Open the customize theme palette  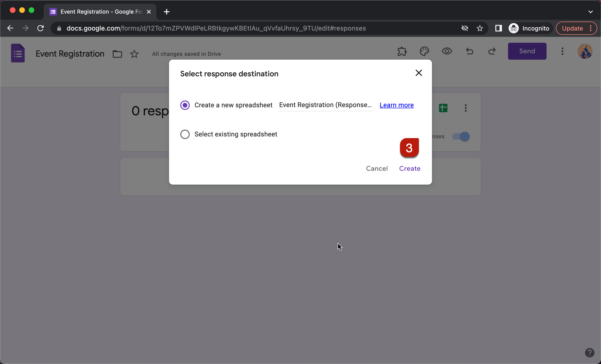pyautogui.click(x=424, y=51)
